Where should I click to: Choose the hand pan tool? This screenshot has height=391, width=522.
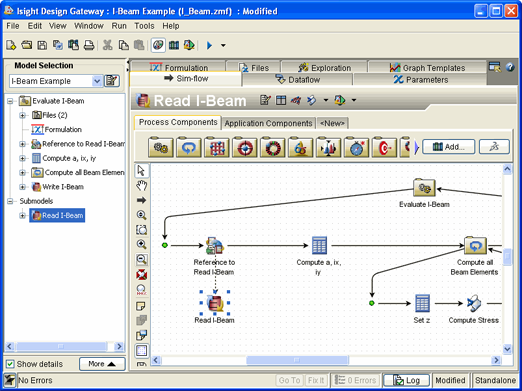pyautogui.click(x=141, y=185)
